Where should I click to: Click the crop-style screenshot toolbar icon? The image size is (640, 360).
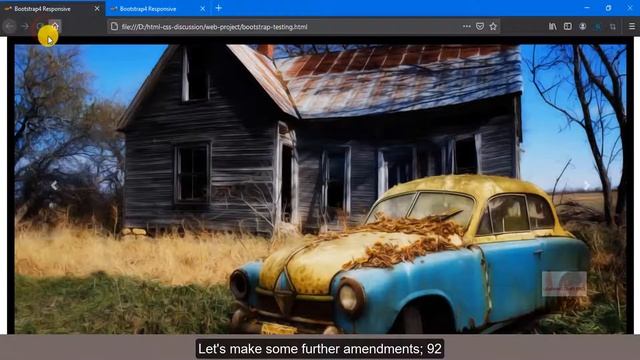pos(613,27)
